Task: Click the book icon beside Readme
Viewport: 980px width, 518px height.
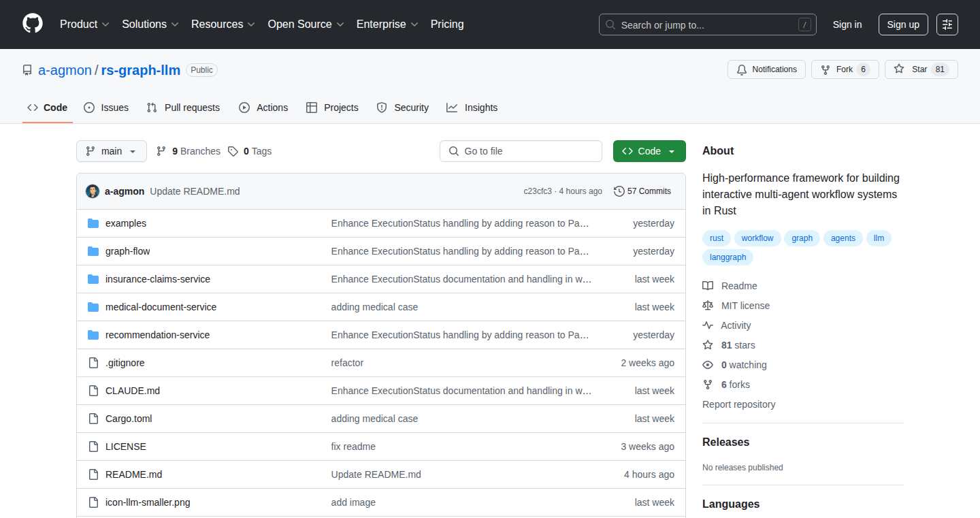Action: point(708,286)
